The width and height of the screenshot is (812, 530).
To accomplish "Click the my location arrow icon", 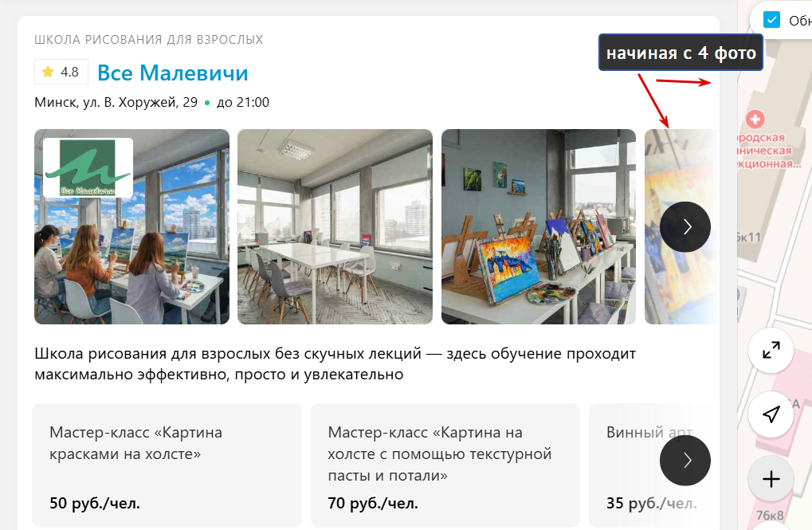I will click(x=771, y=414).
